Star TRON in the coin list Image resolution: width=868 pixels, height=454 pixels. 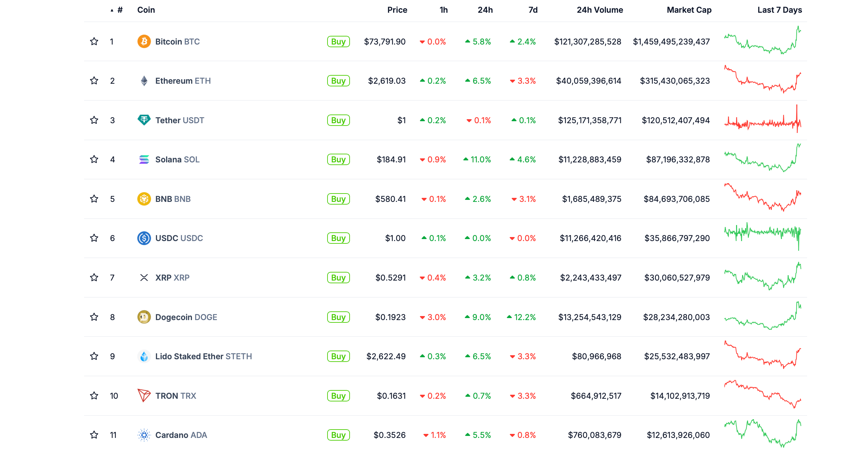coord(94,396)
